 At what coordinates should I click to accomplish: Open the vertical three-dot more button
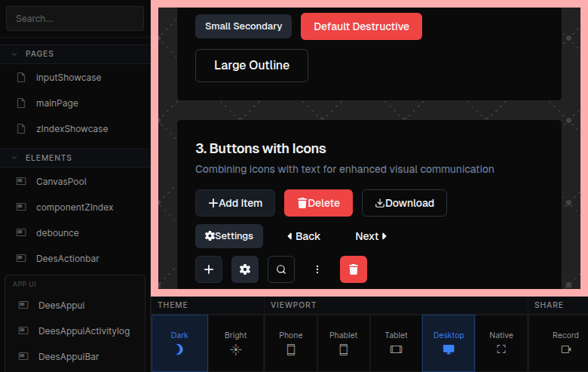(x=317, y=269)
